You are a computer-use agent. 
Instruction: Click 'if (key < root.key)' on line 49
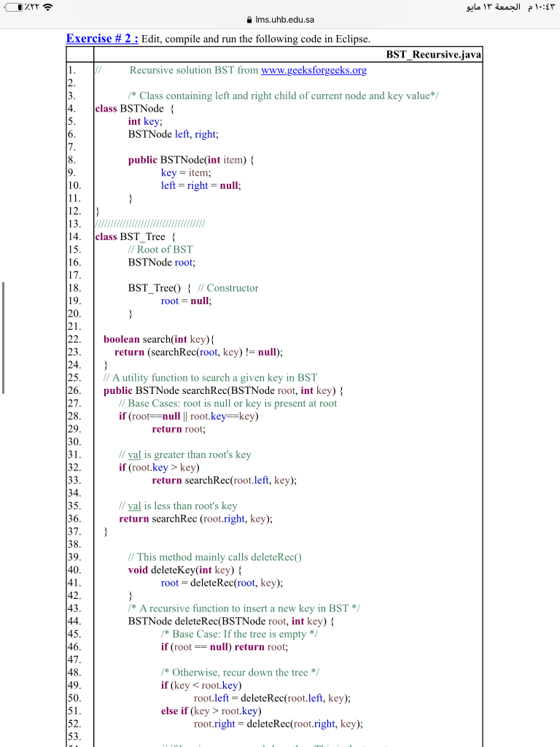(201, 686)
